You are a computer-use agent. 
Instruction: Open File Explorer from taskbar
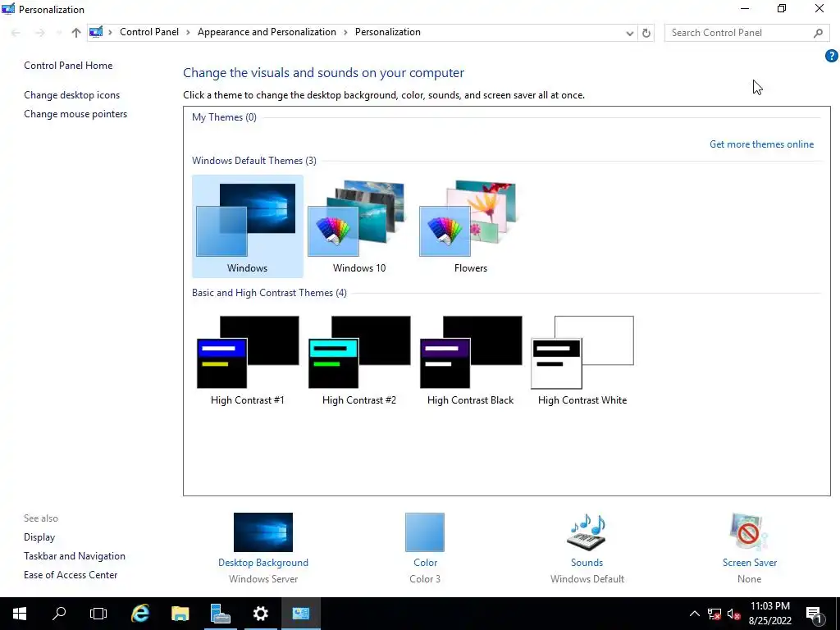[180, 614]
